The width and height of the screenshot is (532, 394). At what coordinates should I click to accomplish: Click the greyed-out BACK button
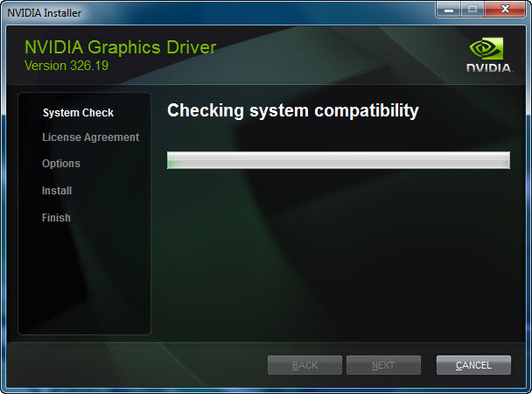[x=304, y=365]
